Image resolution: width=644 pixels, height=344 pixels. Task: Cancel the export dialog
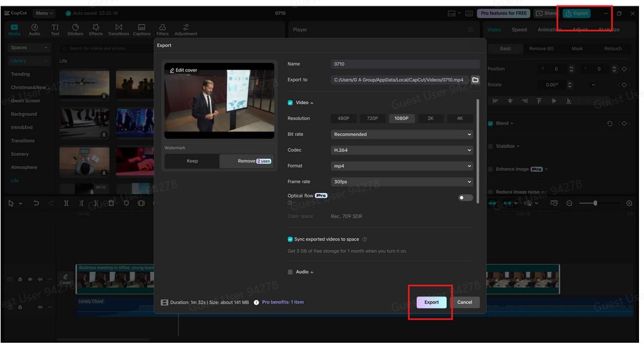[465, 302]
